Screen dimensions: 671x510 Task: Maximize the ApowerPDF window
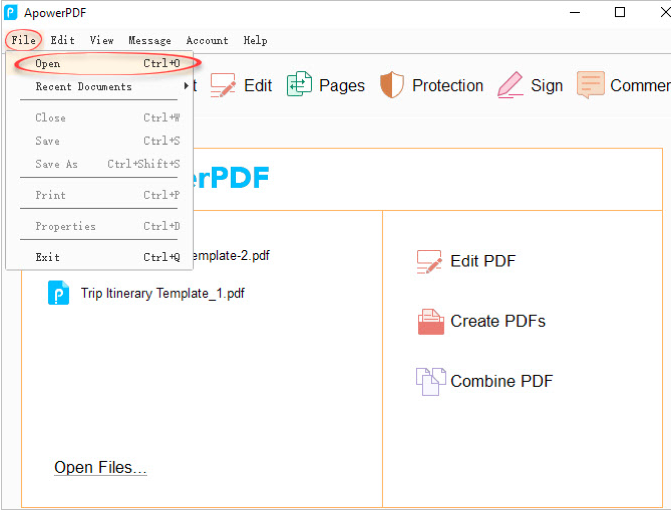point(620,12)
